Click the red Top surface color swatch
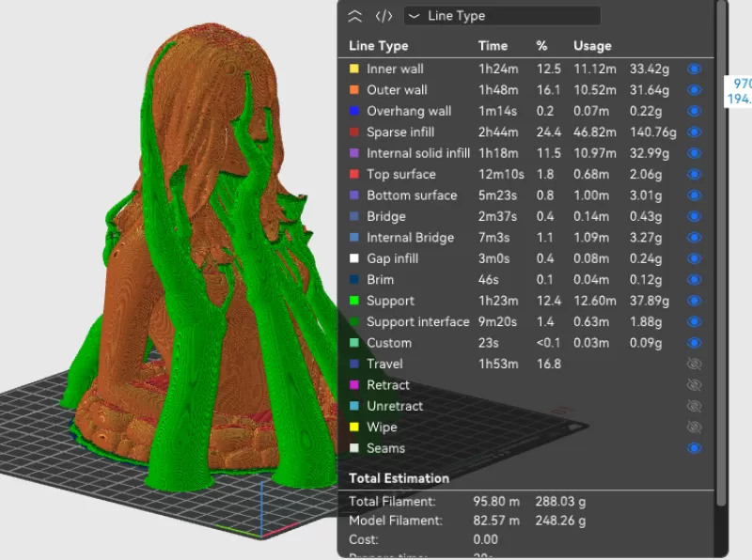This screenshot has width=752, height=560. click(354, 174)
